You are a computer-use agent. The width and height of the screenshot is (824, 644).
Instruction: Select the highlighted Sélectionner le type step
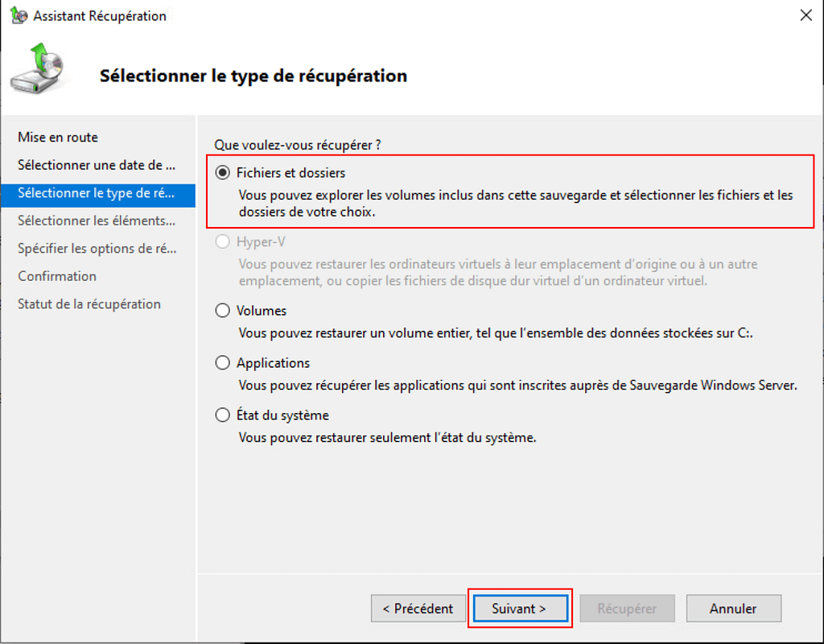97,193
